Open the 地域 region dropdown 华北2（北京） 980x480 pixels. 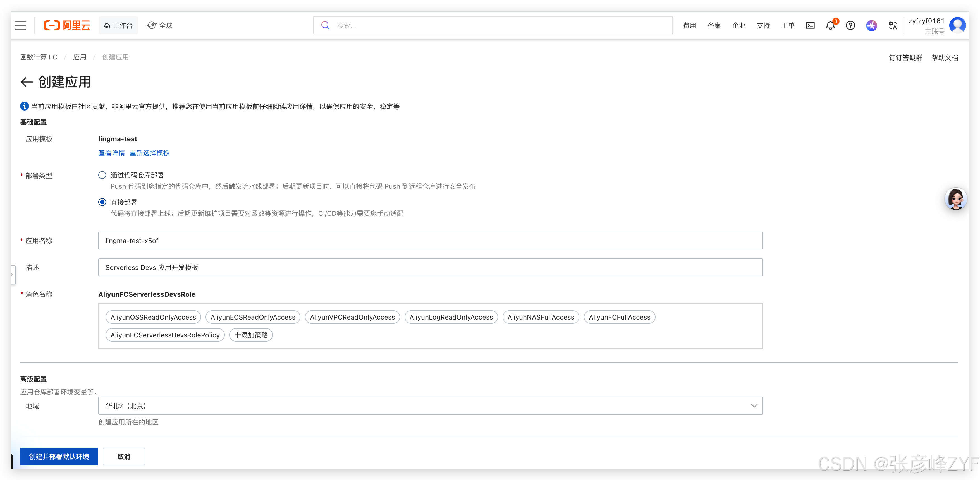[x=430, y=406]
